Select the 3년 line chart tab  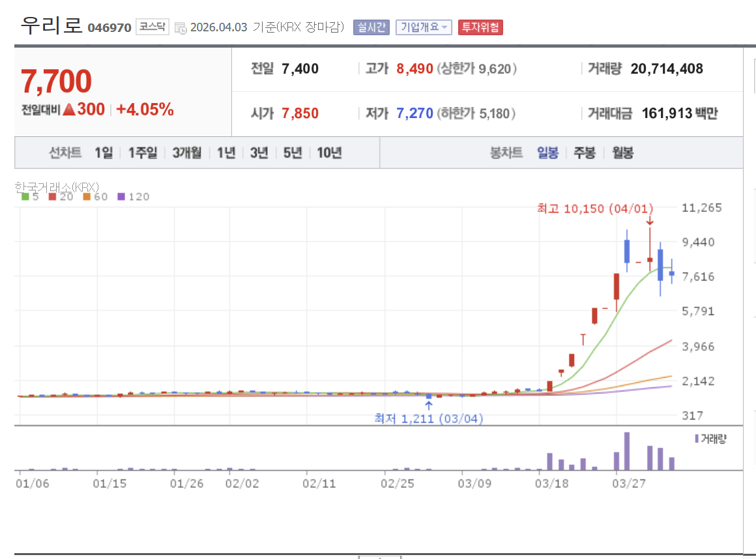(x=259, y=153)
